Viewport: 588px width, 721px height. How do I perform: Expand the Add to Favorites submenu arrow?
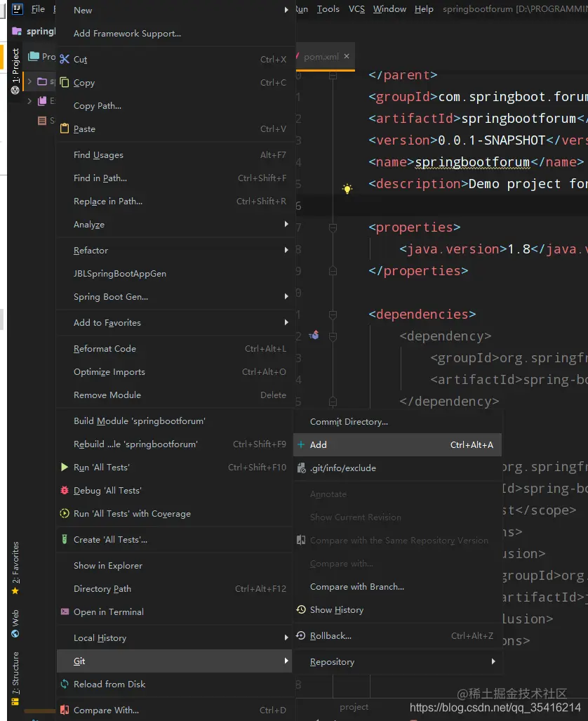pos(286,322)
